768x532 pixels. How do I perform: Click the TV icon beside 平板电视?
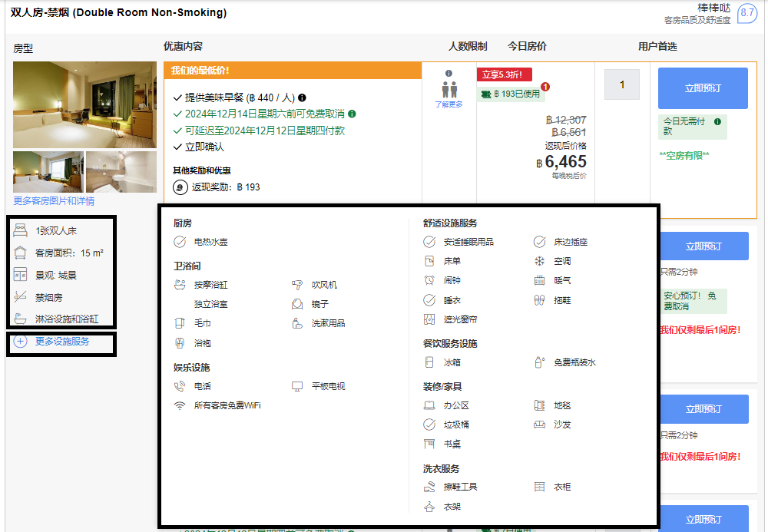click(297, 386)
